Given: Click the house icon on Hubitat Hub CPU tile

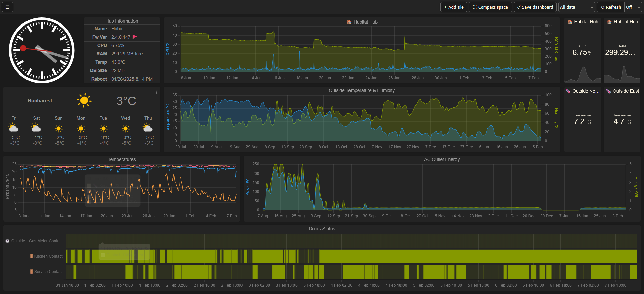Looking at the screenshot, I should tap(570, 22).
